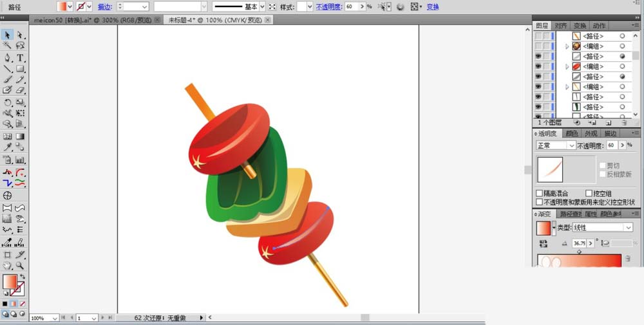Select the Rectangle tool
This screenshot has width=644, height=325.
click(20, 68)
